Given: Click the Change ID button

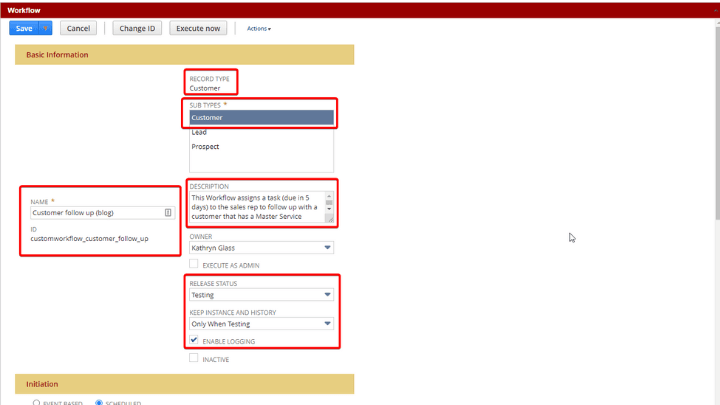Looking at the screenshot, I should coord(137,28).
